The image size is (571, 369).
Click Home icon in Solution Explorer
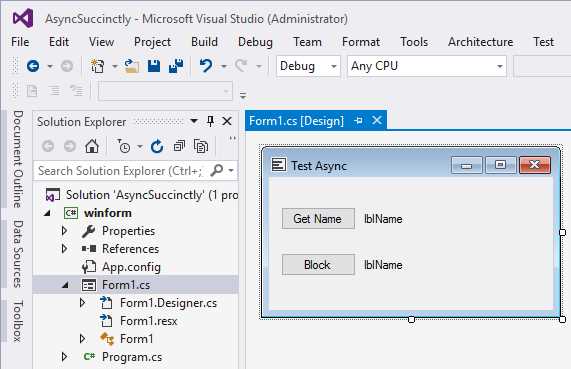click(92, 146)
